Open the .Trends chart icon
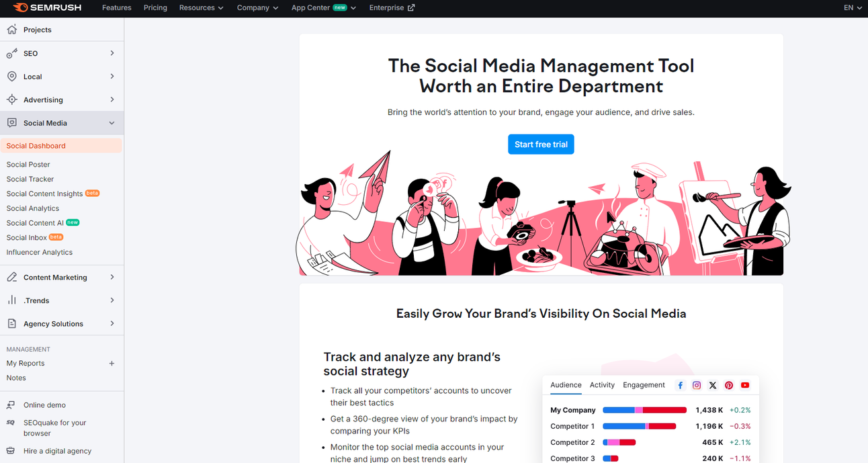The height and width of the screenshot is (463, 868). tap(11, 300)
